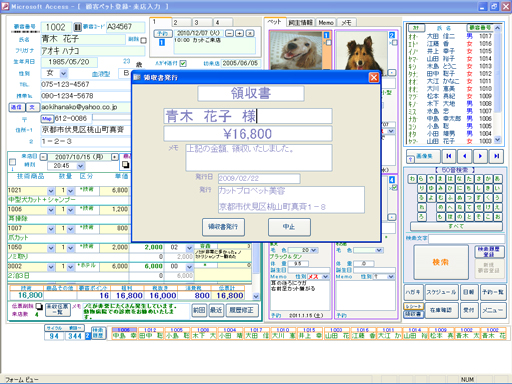Screen dimensions: 512x384
Task: Toggle the checkbox right of the 青木 花子 name field
Action: 144,40
